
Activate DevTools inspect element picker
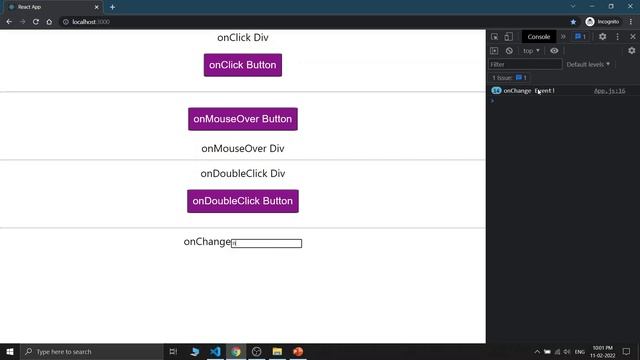pyautogui.click(x=495, y=37)
